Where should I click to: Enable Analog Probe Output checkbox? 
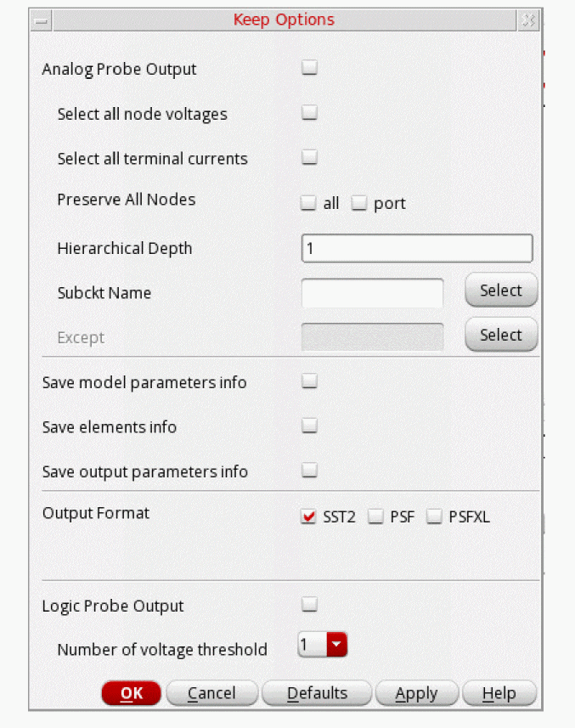click(x=310, y=68)
